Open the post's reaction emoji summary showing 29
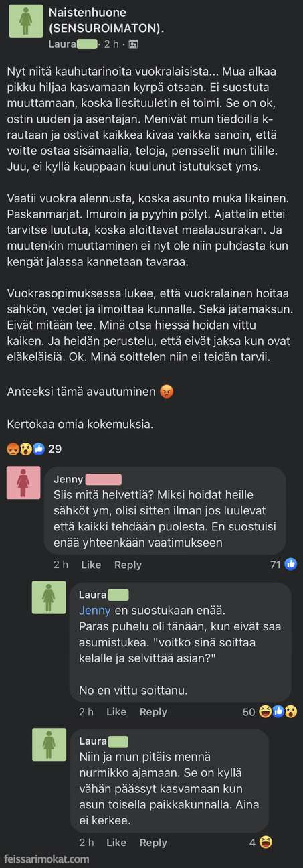 (33, 449)
